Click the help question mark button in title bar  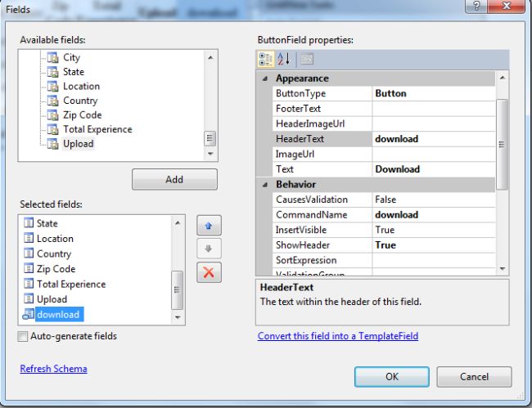(x=476, y=6)
